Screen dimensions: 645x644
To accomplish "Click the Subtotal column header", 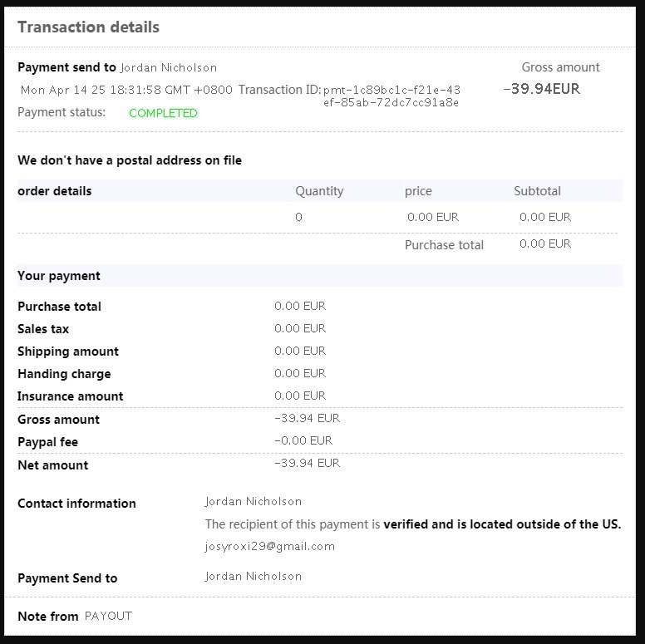I will (x=537, y=191).
